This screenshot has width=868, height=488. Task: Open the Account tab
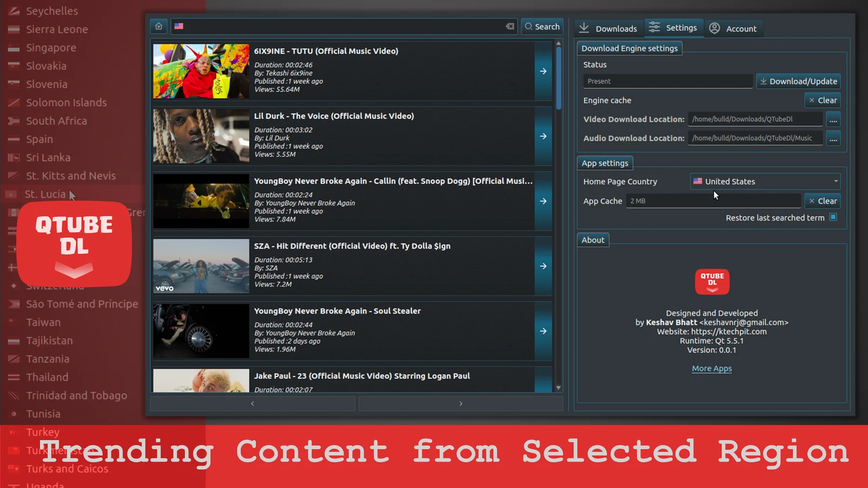pos(733,28)
